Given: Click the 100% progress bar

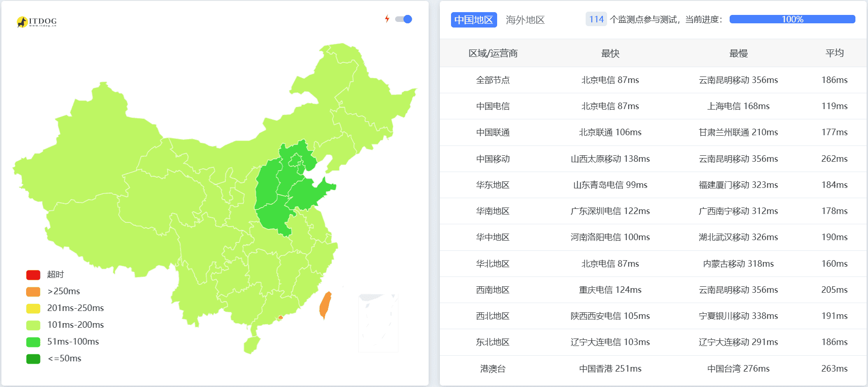Looking at the screenshot, I should point(792,19).
